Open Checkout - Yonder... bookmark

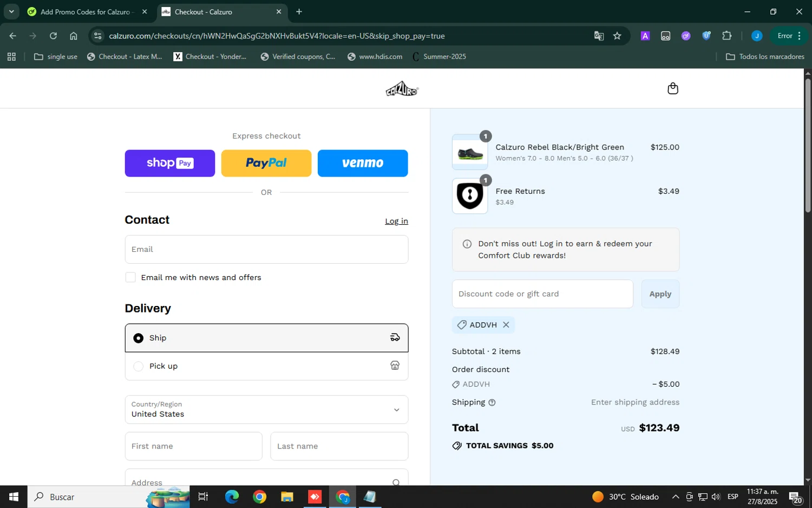pyautogui.click(x=210, y=56)
